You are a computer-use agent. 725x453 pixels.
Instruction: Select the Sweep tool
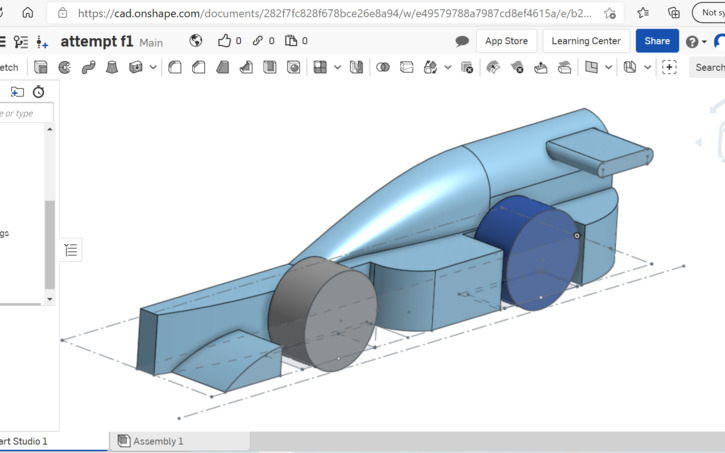tap(88, 67)
